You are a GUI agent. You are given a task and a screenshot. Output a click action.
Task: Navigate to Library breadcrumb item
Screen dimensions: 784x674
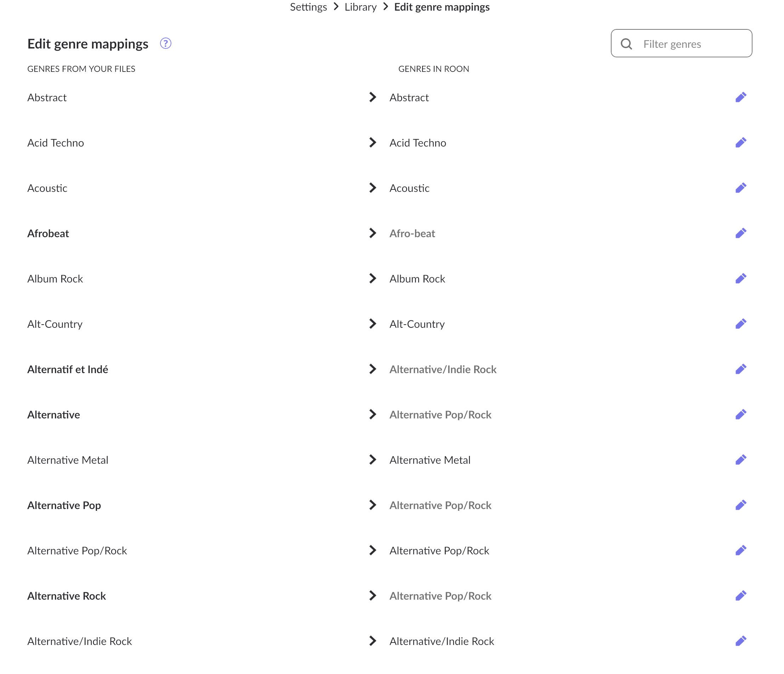click(x=360, y=7)
